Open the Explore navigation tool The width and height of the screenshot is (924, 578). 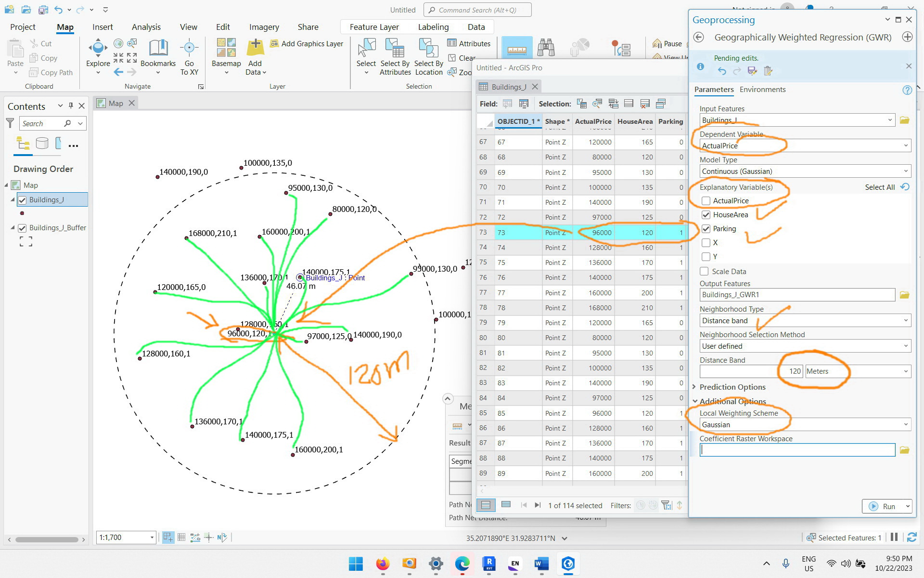click(x=98, y=53)
